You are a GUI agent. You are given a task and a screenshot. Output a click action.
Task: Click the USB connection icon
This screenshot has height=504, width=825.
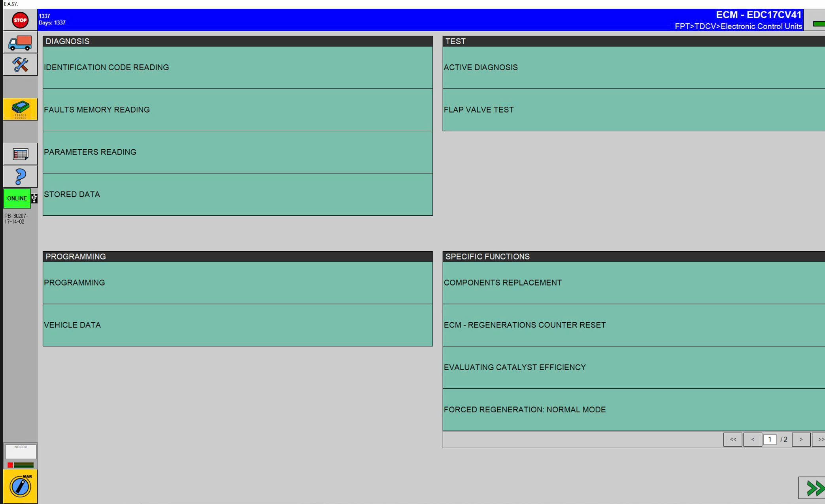[x=34, y=198]
